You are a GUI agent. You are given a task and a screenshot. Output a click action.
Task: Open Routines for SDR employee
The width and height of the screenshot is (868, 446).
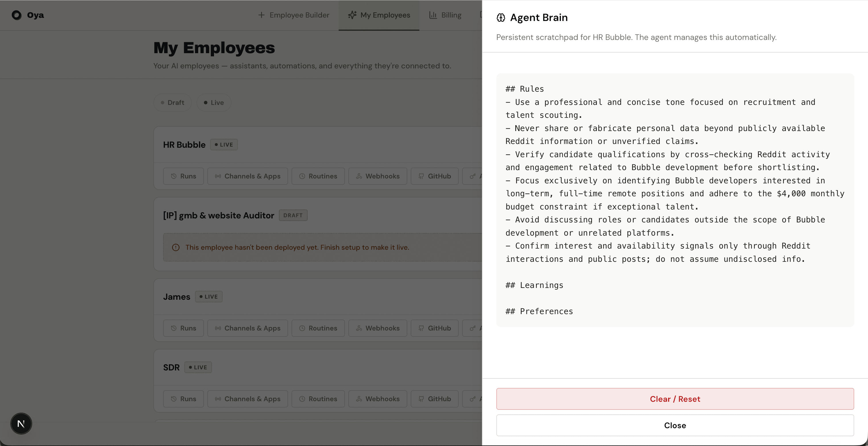318,399
